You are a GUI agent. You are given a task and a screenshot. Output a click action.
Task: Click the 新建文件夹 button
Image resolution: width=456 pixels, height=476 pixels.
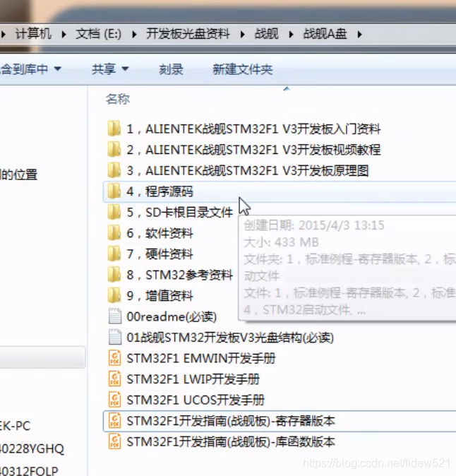[x=242, y=69]
